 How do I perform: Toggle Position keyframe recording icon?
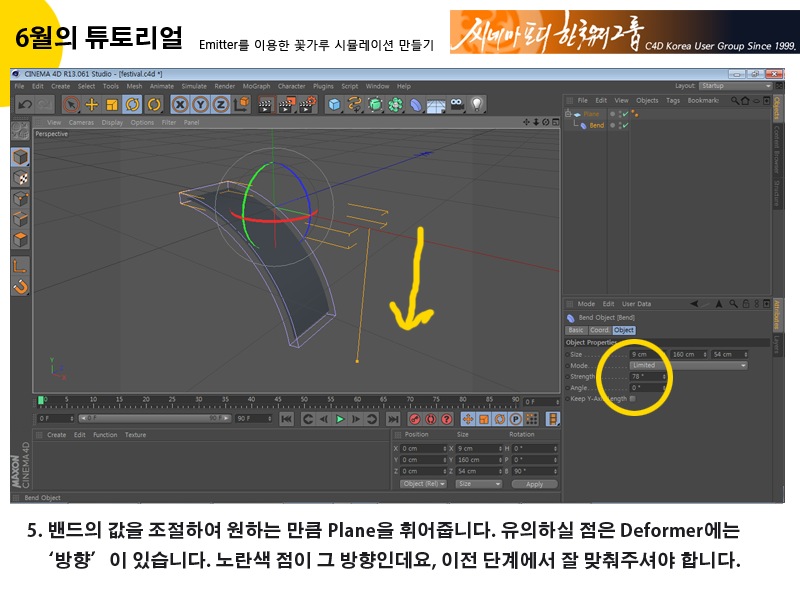pyautogui.click(x=467, y=419)
